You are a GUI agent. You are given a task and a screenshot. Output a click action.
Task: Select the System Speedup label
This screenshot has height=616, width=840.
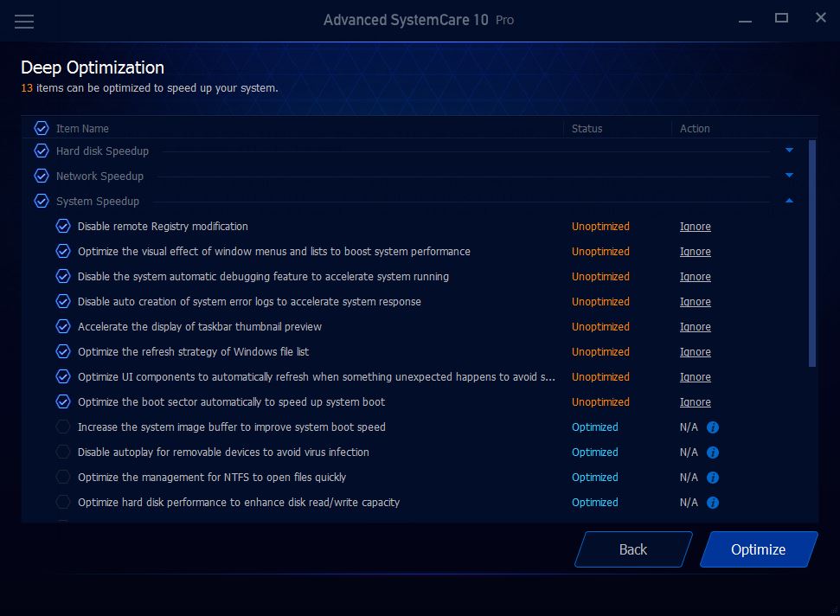tap(98, 202)
